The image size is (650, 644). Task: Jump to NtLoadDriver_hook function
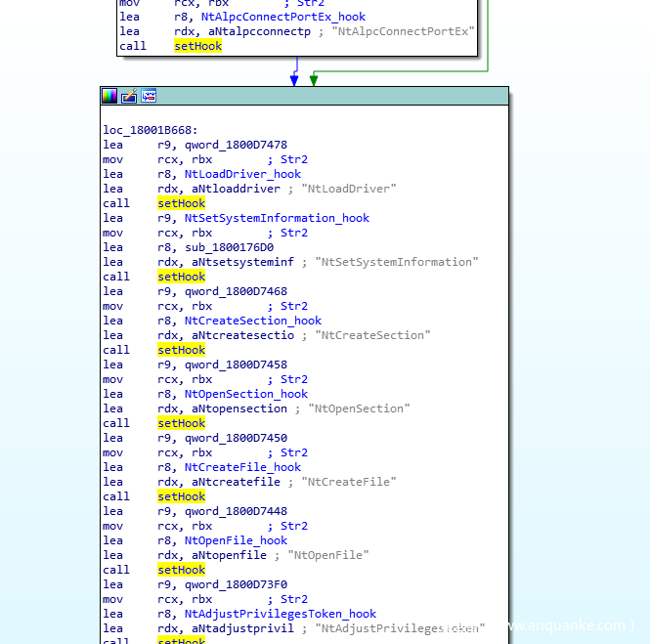[242, 174]
